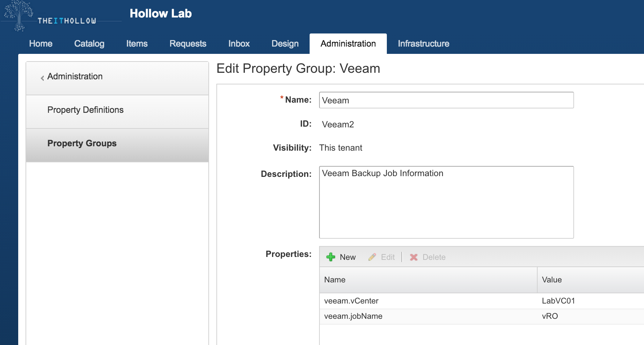
Task: Click the pencil Edit icon
Action: coord(372,257)
